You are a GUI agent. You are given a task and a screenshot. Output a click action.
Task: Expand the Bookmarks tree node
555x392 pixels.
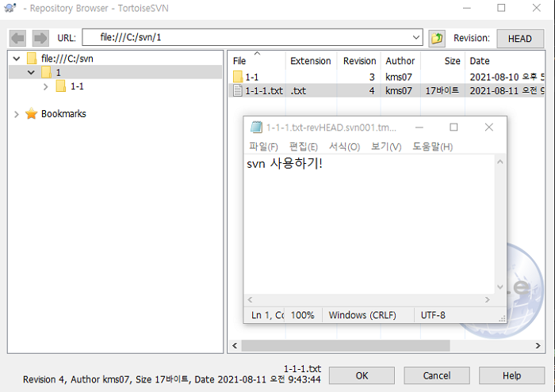click(17, 114)
